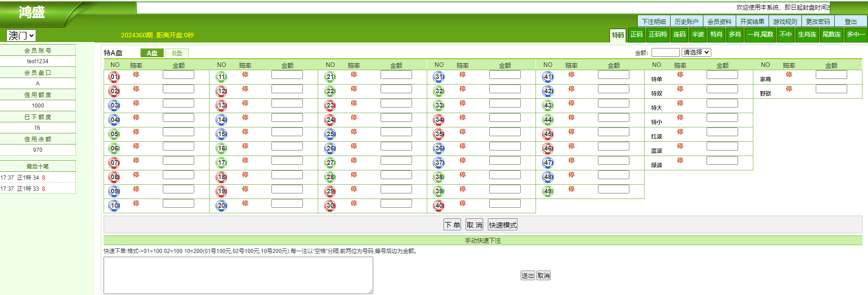Open the 正码特 betting tab
868x295 pixels.
(x=658, y=35)
